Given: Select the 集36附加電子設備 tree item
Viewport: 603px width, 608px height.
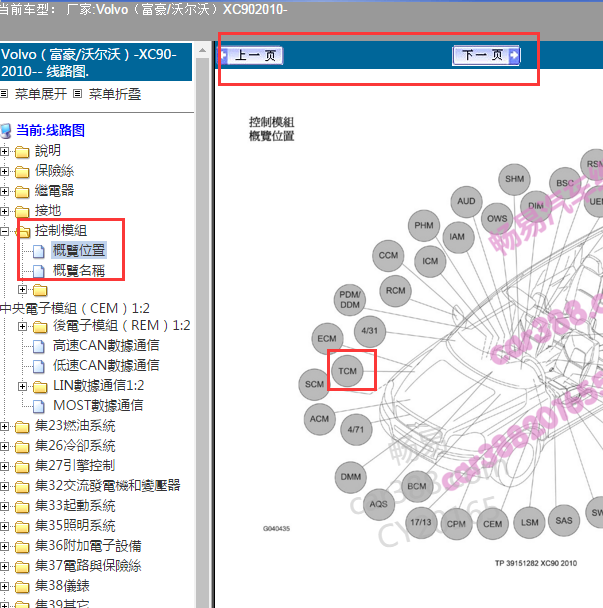Looking at the screenshot, I should coord(88,546).
